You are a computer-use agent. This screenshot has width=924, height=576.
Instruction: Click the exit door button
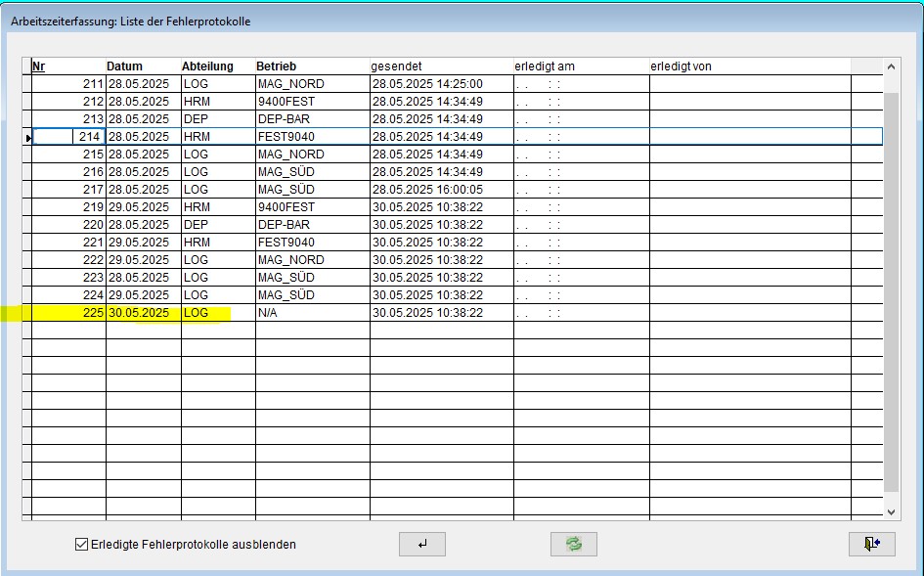871,544
